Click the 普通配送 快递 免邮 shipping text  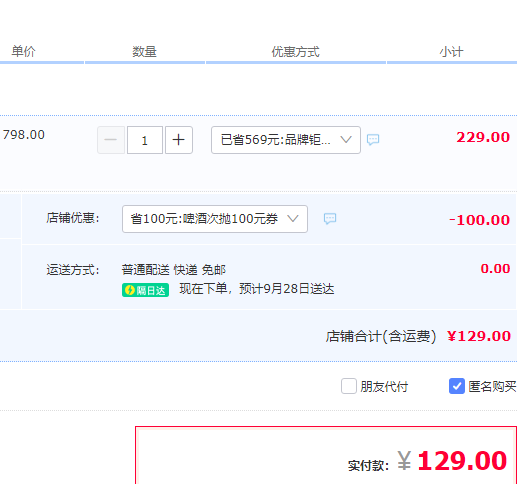tap(174, 270)
